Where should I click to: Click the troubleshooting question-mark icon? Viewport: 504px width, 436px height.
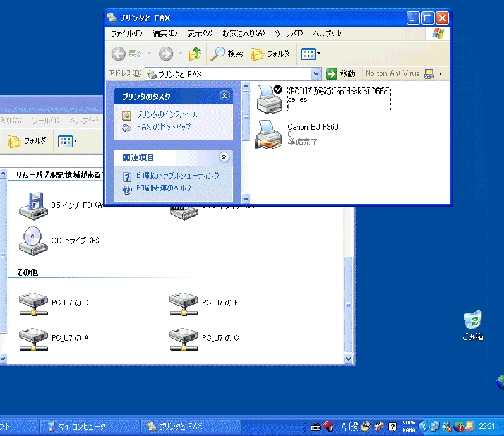pyautogui.click(x=127, y=176)
